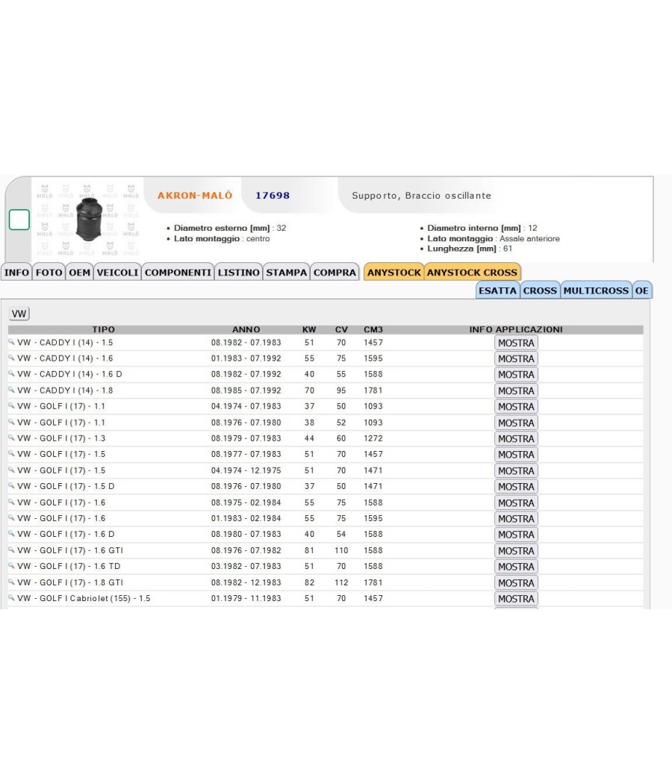Click the TIPO column header
This screenshot has height=784, width=672.
tap(104, 329)
